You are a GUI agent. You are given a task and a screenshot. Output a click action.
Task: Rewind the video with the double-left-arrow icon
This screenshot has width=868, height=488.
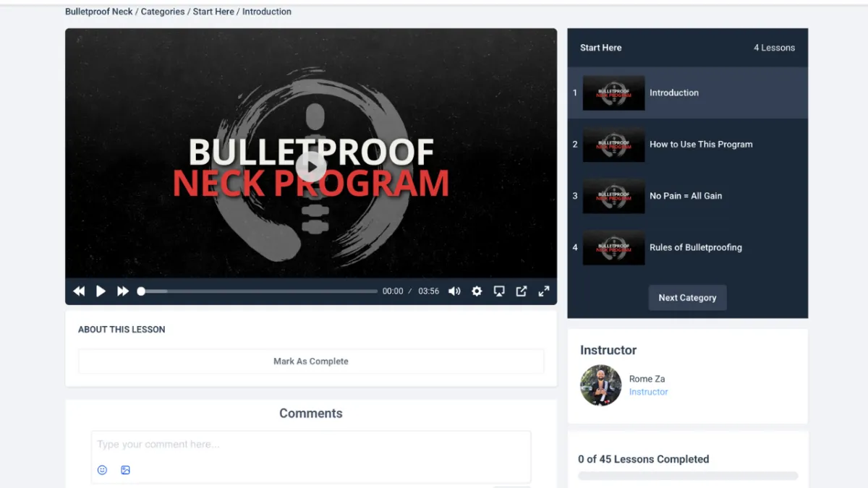tap(79, 291)
